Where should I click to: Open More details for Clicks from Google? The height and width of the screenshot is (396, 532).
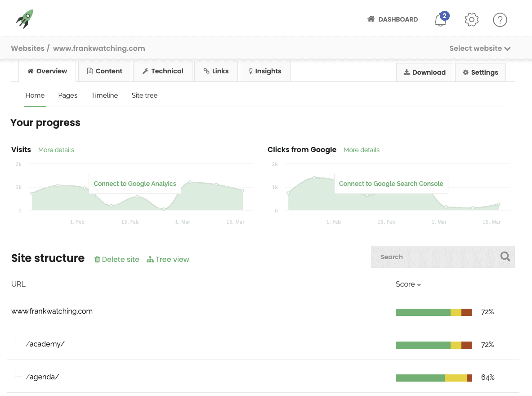[362, 150]
